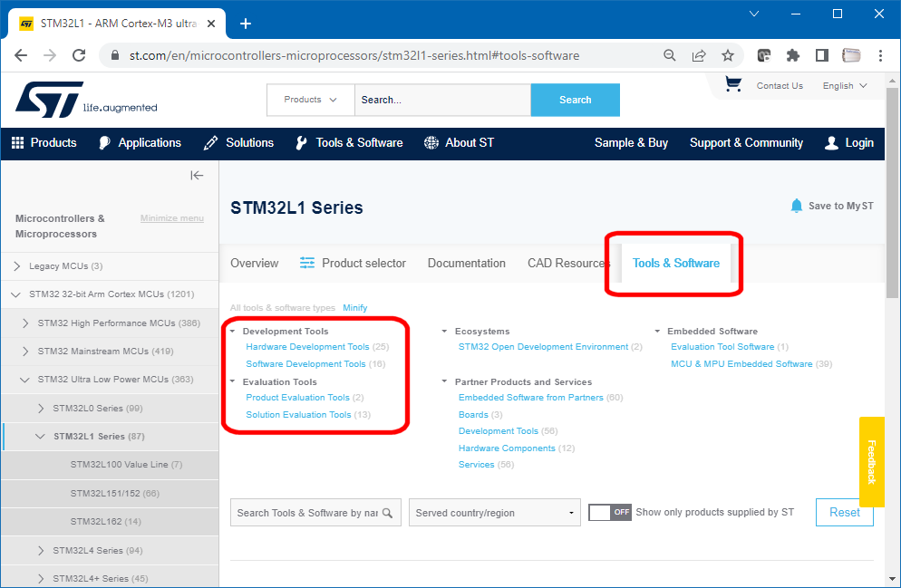Switch to Documentation tab
The height and width of the screenshot is (588, 901).
pos(467,263)
